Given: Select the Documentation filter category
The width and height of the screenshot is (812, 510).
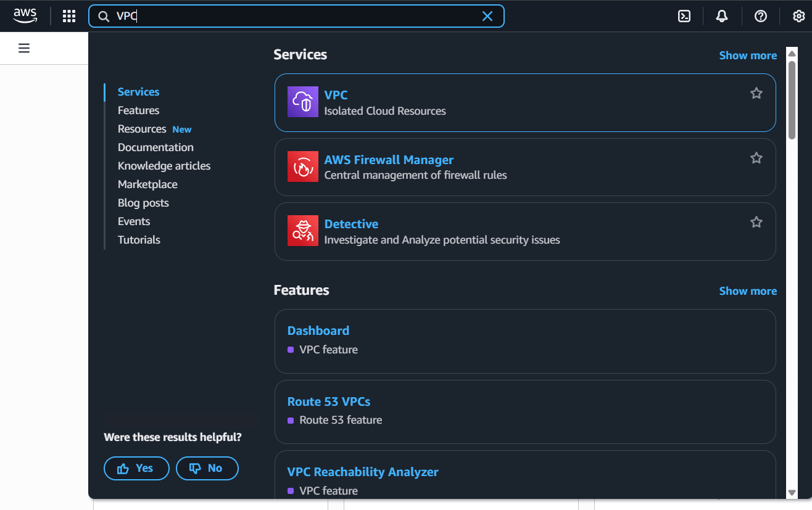Looking at the screenshot, I should click(155, 147).
